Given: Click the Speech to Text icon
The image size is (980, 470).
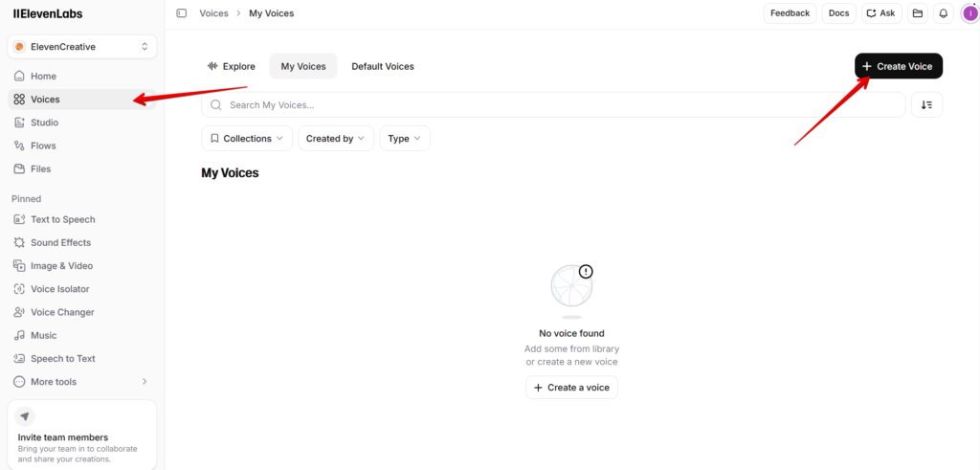Looking at the screenshot, I should click(x=19, y=359).
